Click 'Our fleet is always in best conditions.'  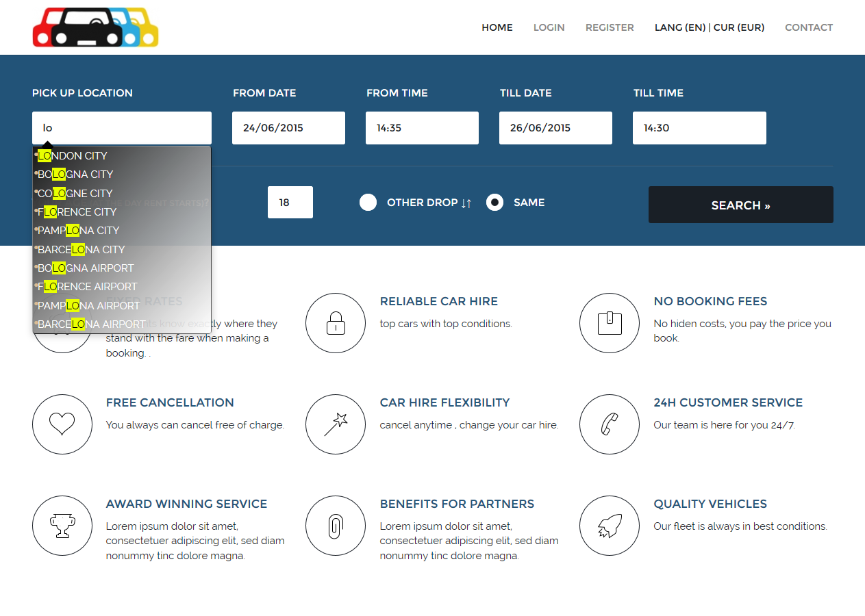(x=740, y=526)
